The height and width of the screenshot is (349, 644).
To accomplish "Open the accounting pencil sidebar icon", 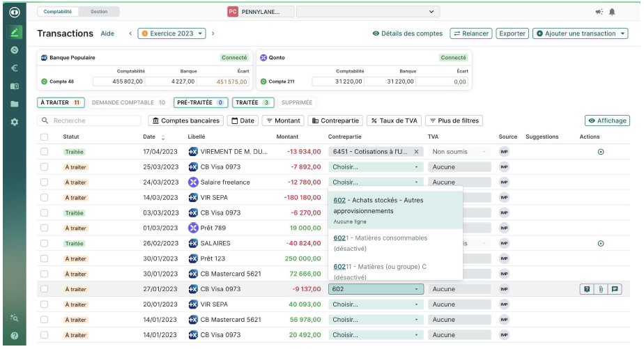I will pyautogui.click(x=15, y=32).
